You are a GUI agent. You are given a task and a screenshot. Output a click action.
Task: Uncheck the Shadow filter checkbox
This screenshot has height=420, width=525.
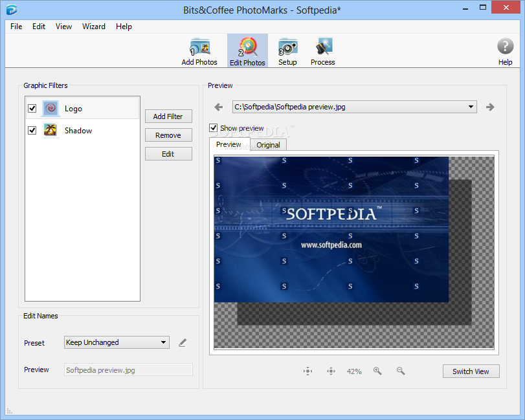coord(32,130)
